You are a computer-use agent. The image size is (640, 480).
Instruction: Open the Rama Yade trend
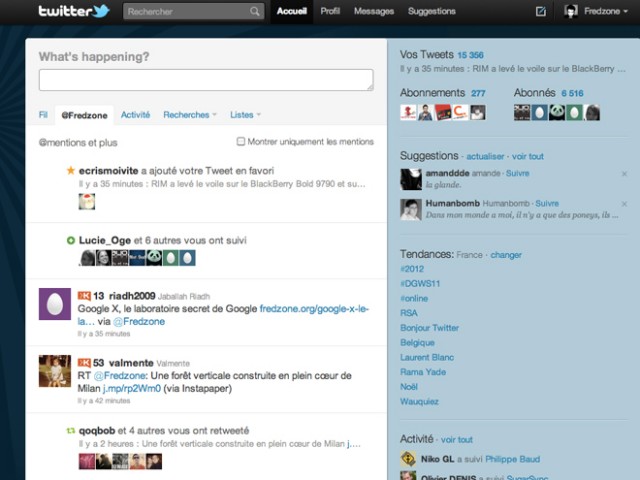click(423, 372)
